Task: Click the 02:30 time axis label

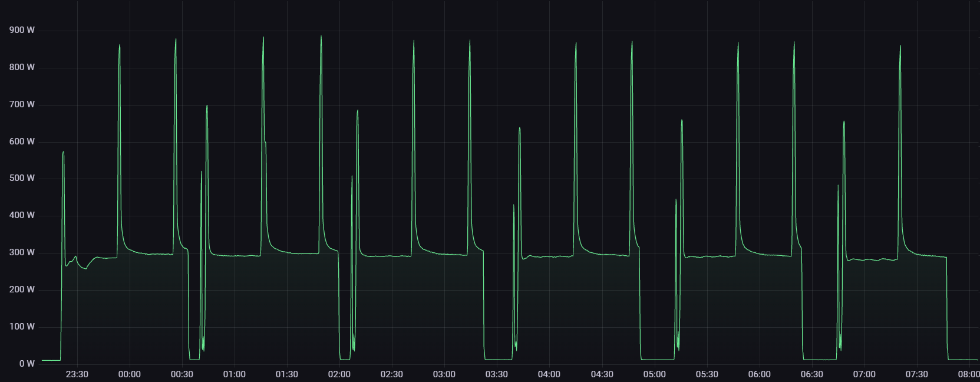Action: pos(391,374)
